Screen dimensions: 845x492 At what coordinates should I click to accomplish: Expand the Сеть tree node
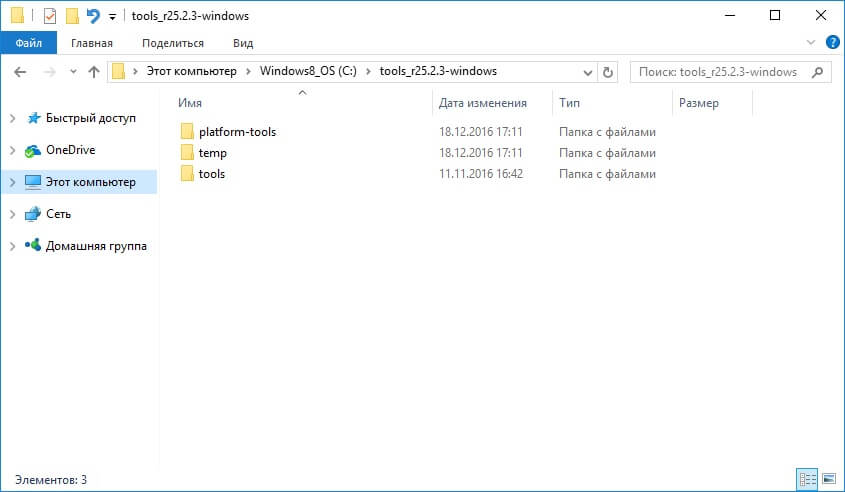pos(12,214)
